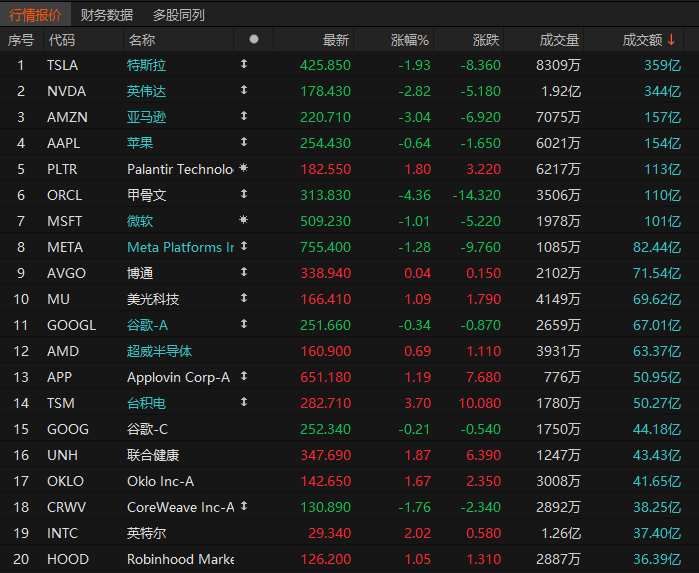Sort by the 名称 column header

[x=142, y=40]
